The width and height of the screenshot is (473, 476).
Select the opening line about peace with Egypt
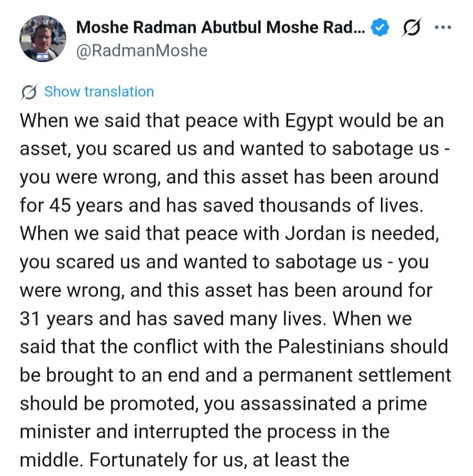tap(231, 121)
